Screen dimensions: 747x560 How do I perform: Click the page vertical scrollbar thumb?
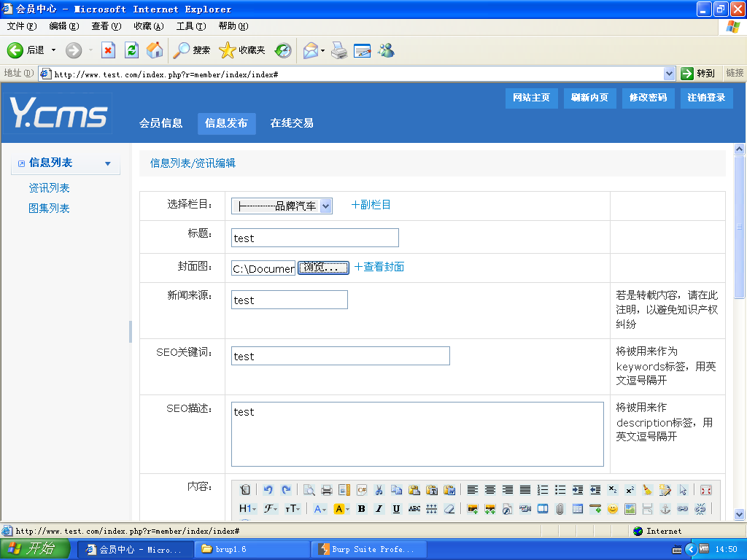click(739, 227)
